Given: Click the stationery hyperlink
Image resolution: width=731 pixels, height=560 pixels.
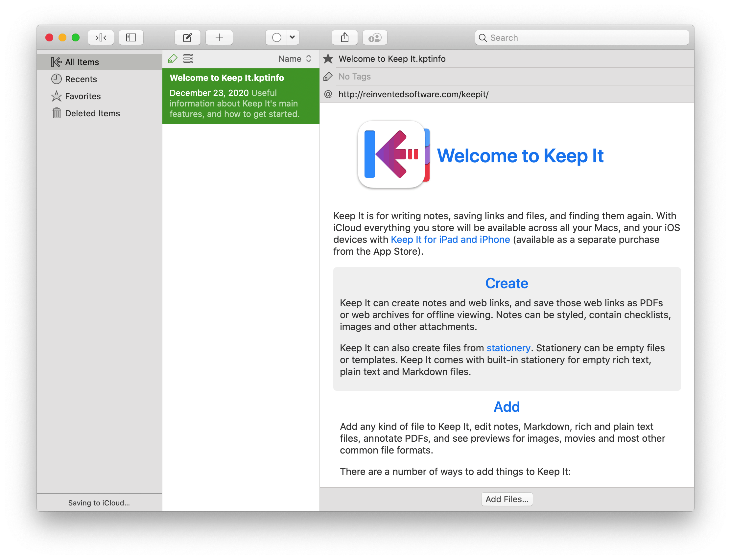Looking at the screenshot, I should click(x=508, y=348).
